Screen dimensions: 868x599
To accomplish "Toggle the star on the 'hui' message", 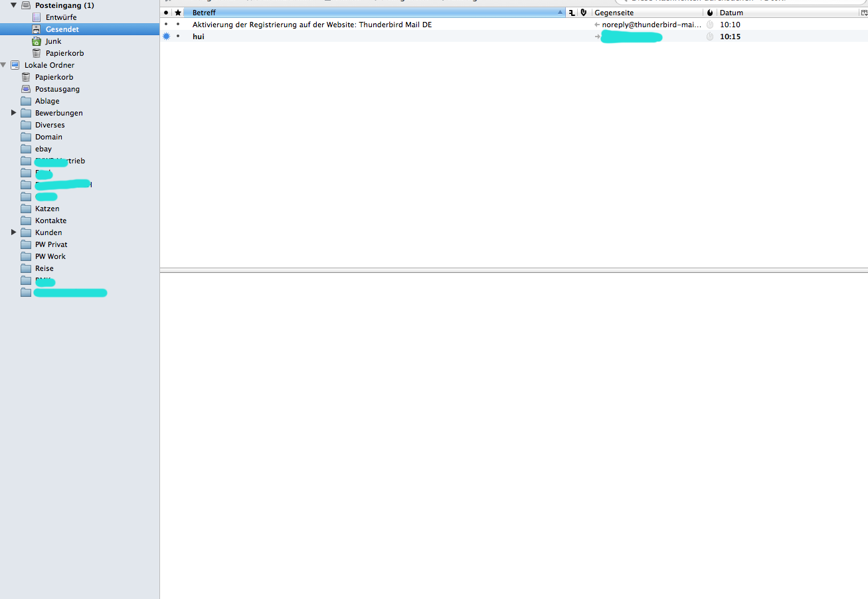I will pyautogui.click(x=178, y=37).
